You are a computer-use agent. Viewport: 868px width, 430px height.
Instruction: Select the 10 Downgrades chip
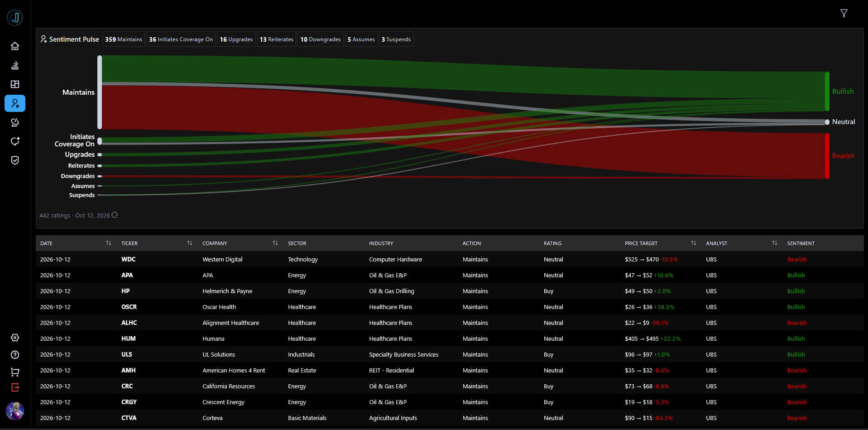pyautogui.click(x=321, y=39)
